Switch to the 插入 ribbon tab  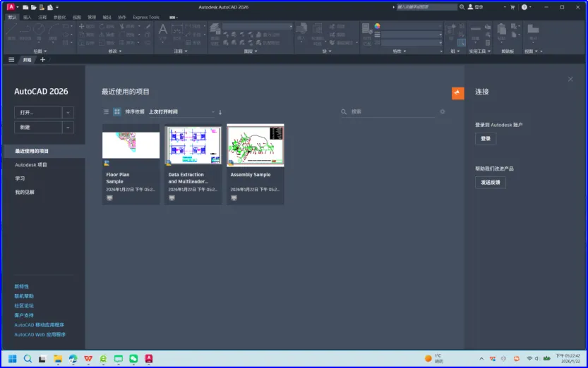[27, 17]
